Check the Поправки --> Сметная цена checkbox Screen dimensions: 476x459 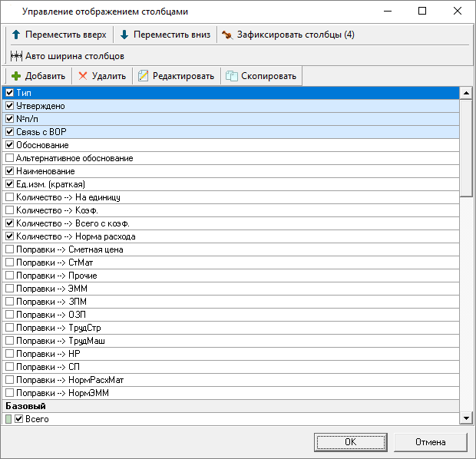[9, 249]
